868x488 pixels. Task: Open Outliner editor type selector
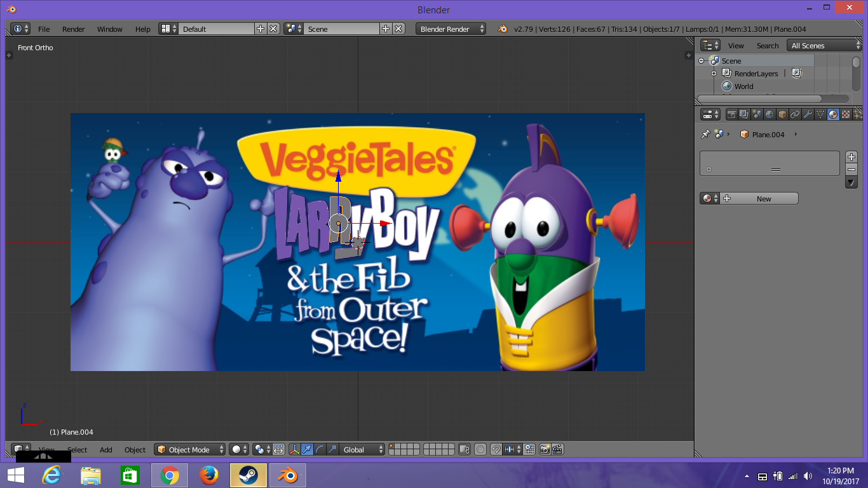[710, 45]
